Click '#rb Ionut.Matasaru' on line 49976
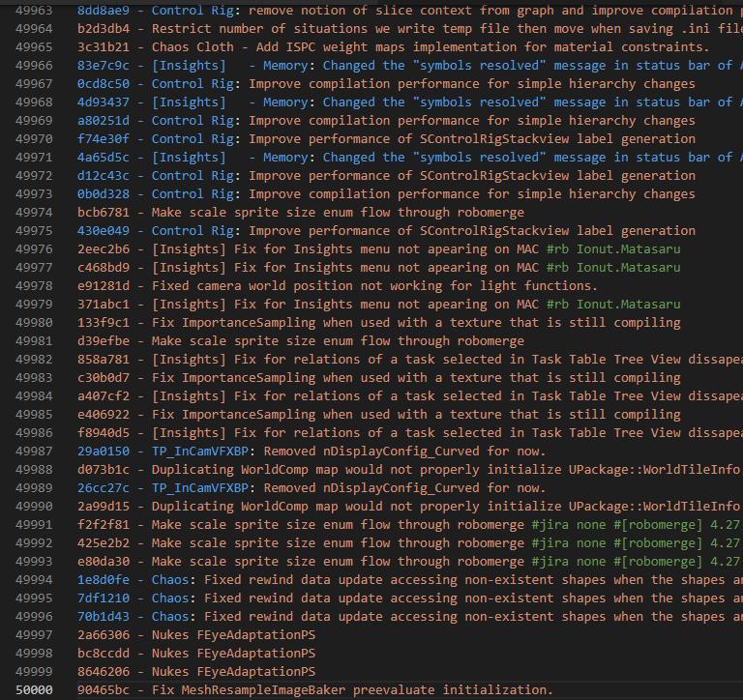This screenshot has width=743, height=700. tap(613, 249)
